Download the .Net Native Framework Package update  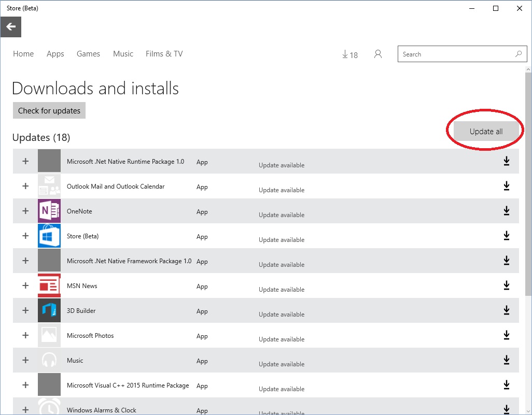coord(507,261)
